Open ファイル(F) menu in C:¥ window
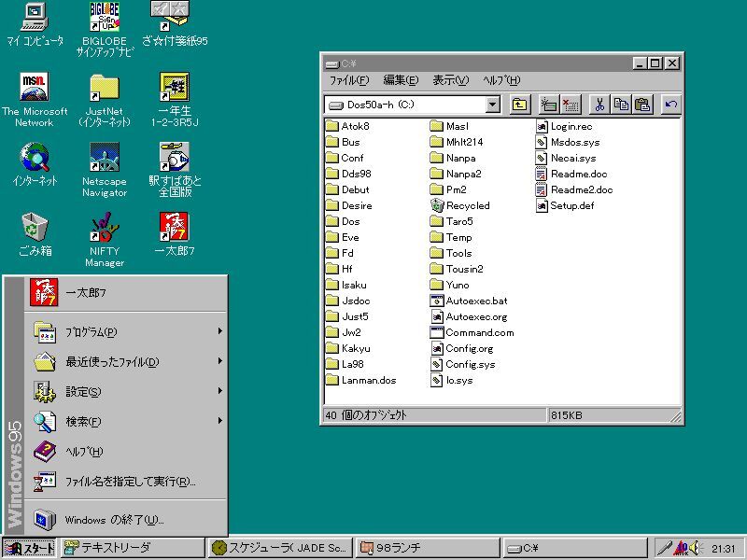 pyautogui.click(x=349, y=80)
